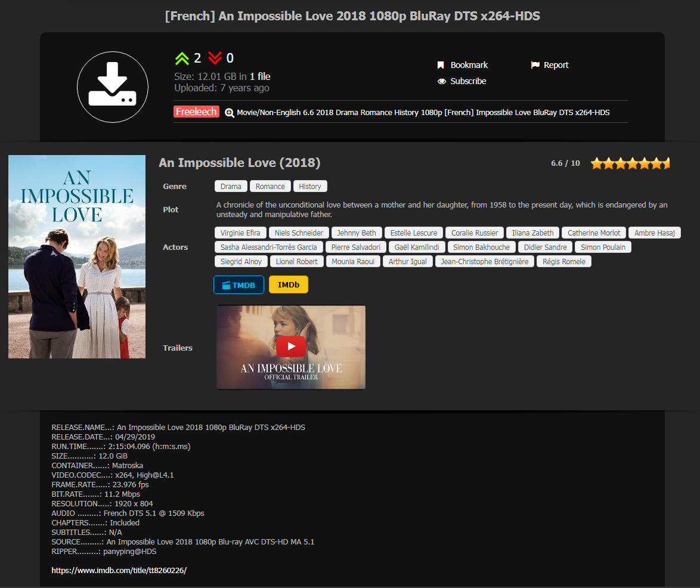Click the Subscribe eye icon

441,81
